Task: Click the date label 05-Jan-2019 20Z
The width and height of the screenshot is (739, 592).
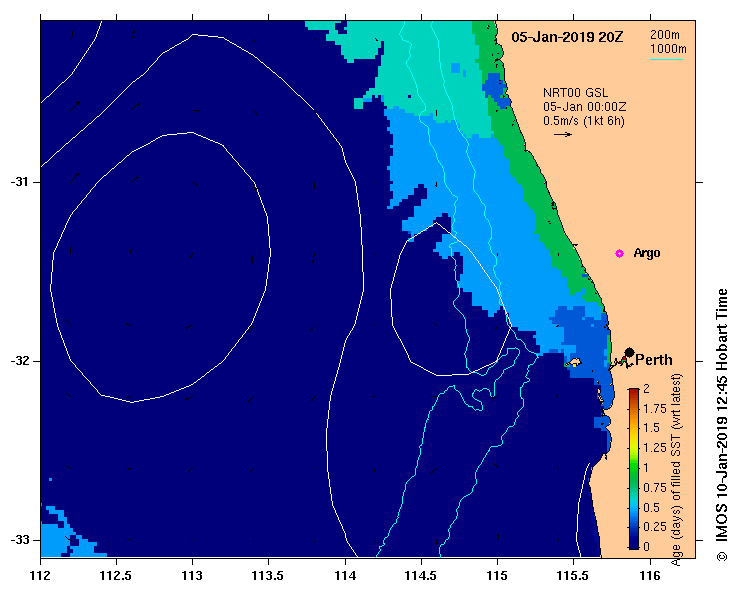Action: (x=567, y=37)
